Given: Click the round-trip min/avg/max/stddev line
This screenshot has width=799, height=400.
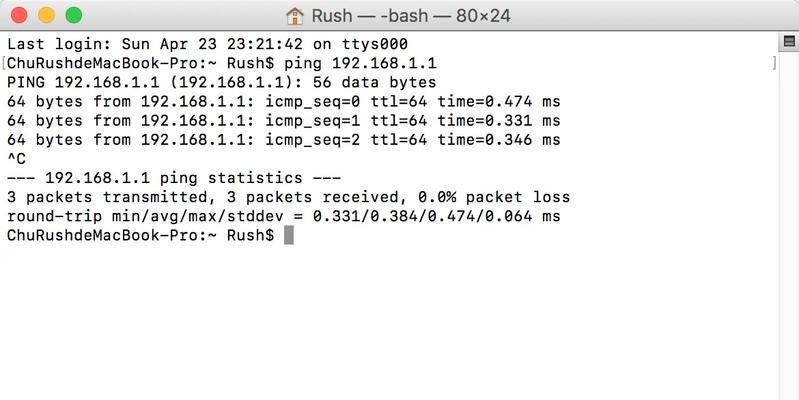Looking at the screenshot, I should pyautogui.click(x=284, y=217).
